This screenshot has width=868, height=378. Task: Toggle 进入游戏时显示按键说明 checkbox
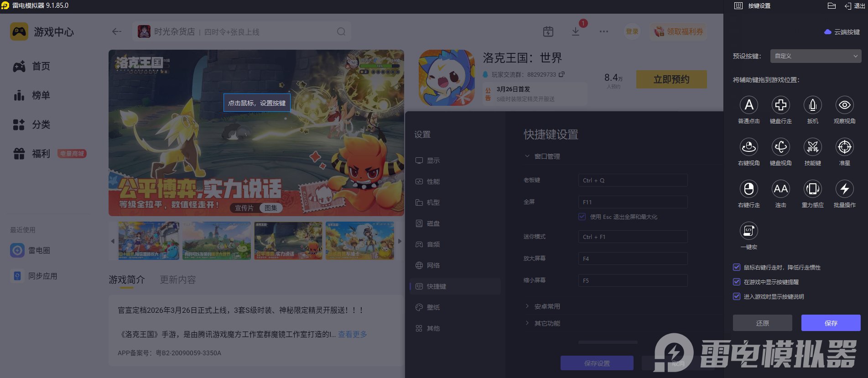[x=737, y=296]
